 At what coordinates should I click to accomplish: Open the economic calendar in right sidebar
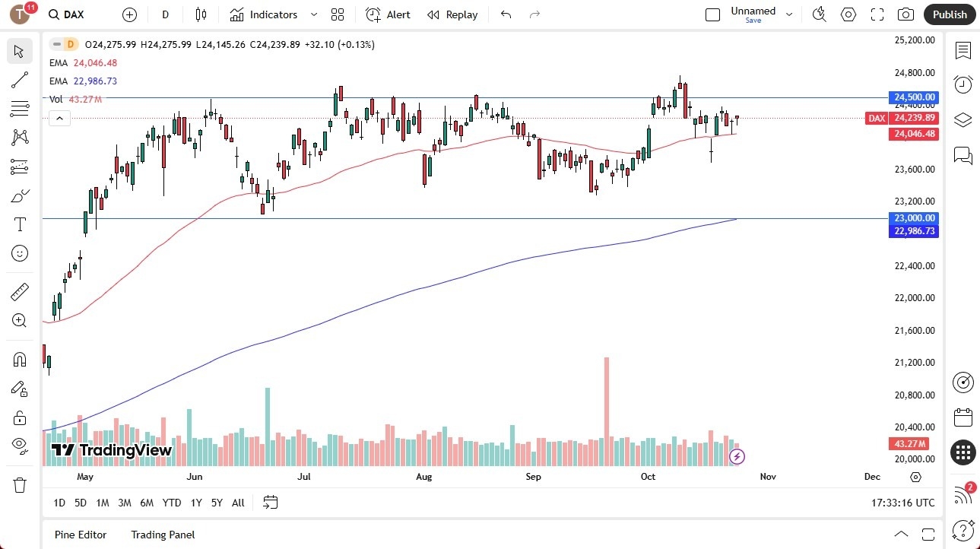(963, 417)
